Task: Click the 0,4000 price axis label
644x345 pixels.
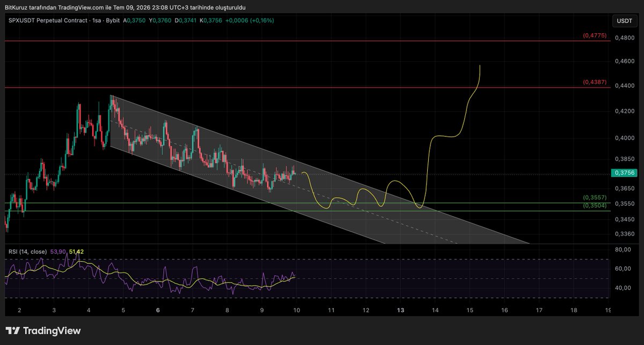Action: click(x=624, y=138)
